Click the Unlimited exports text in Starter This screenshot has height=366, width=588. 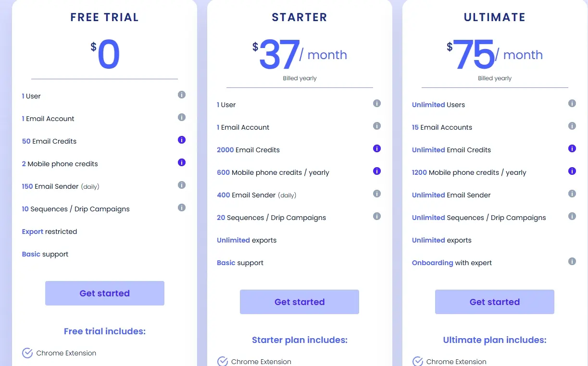(247, 240)
